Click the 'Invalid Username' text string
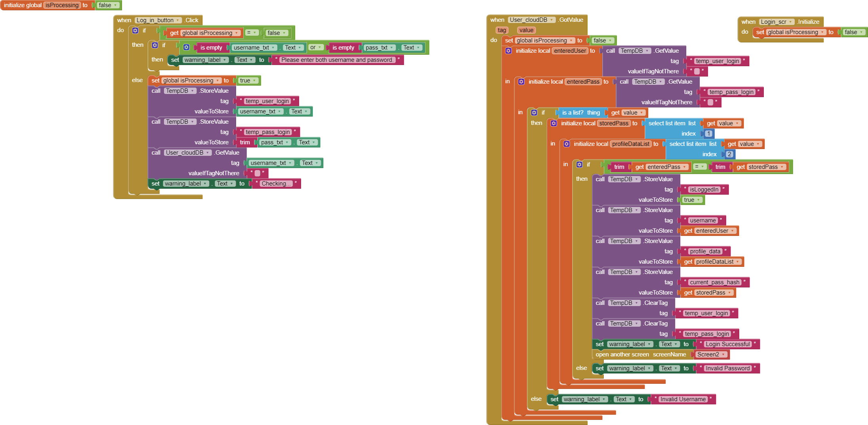The height and width of the screenshot is (425, 868). click(683, 399)
